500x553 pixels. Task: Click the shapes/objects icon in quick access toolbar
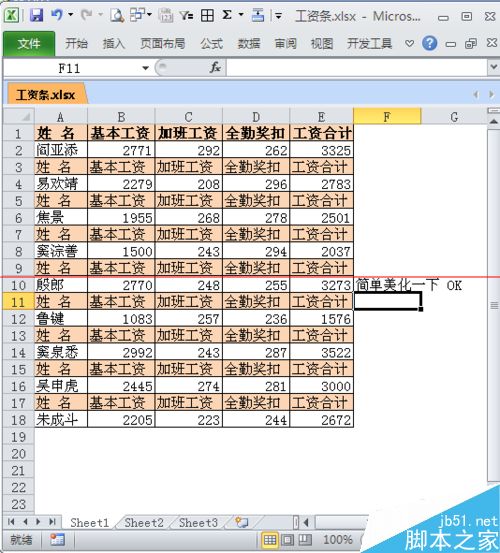click(x=137, y=15)
